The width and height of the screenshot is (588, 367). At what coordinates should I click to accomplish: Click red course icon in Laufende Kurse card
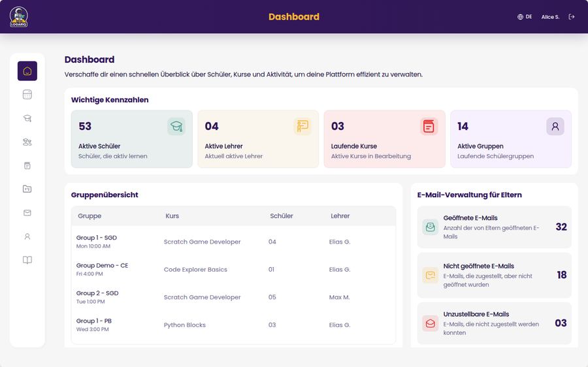click(429, 126)
